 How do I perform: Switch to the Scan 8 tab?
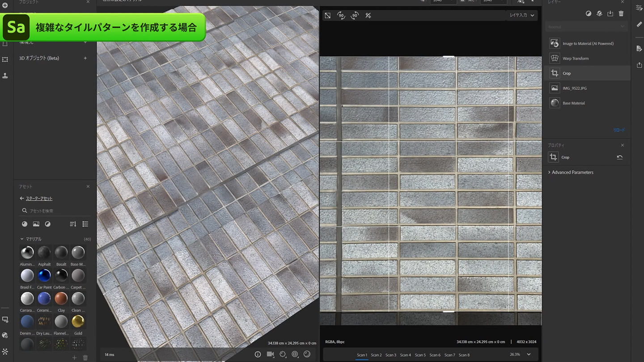point(464,355)
